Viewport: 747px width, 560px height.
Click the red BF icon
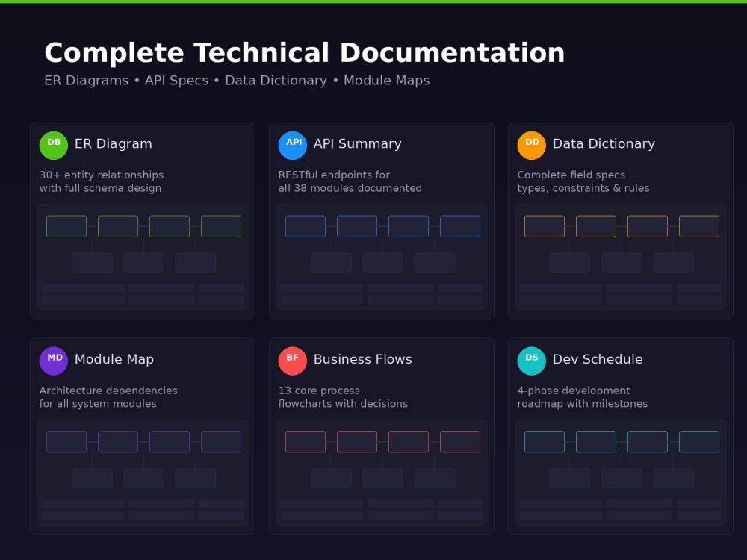coord(293,361)
